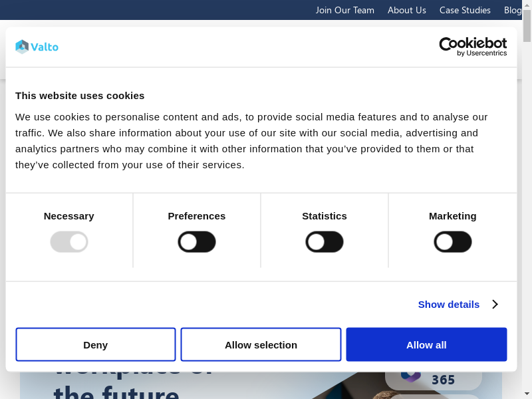The width and height of the screenshot is (532, 399).
Task: Expand cookie details using the chevron arrow
Action: click(495, 304)
